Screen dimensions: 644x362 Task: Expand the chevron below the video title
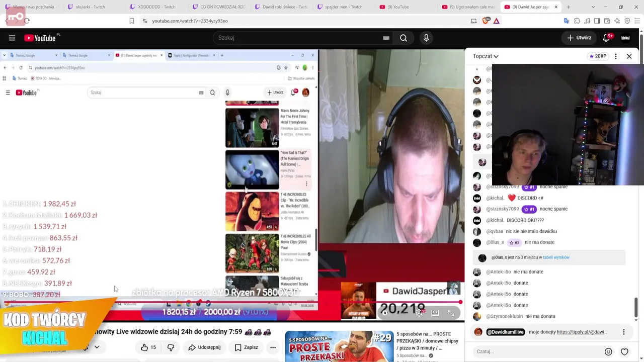tap(97, 347)
